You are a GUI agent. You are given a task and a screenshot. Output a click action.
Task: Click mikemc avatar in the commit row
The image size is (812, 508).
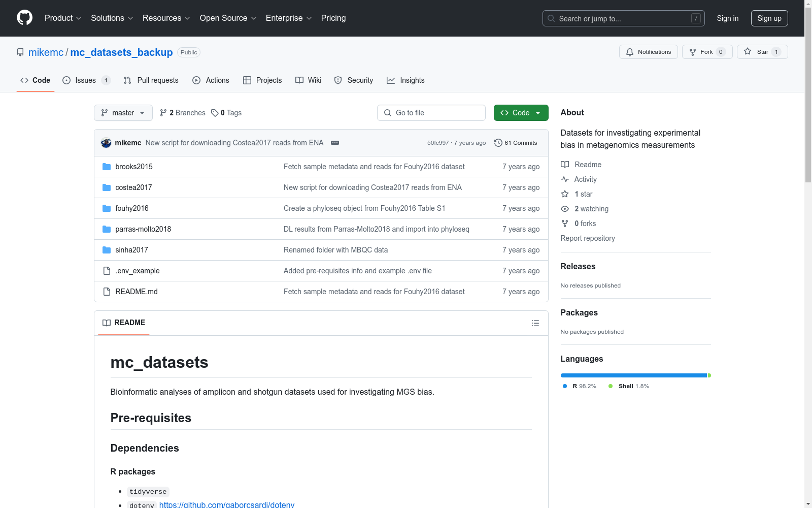(106, 143)
